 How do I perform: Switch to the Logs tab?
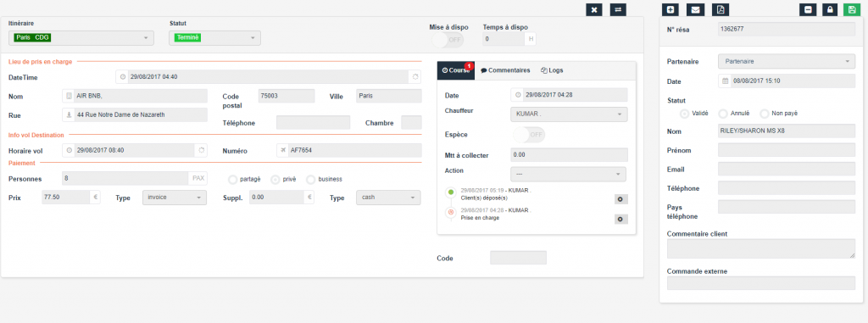pos(552,70)
